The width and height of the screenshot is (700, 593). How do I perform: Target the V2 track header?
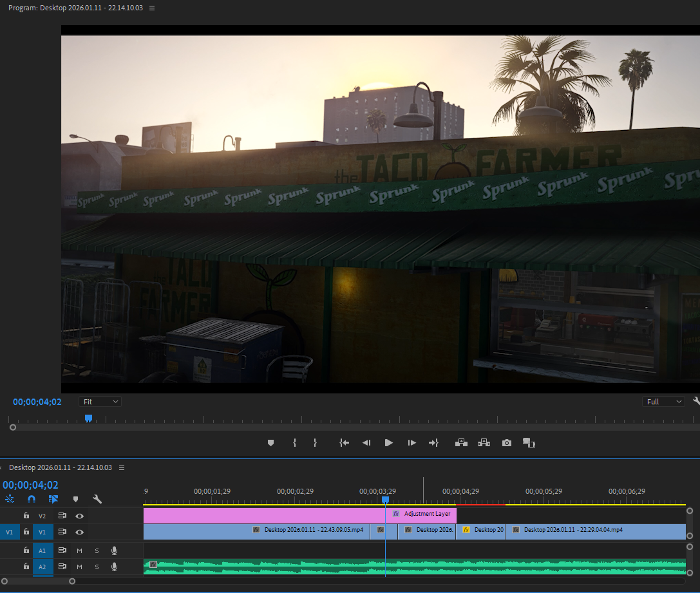pos(42,516)
